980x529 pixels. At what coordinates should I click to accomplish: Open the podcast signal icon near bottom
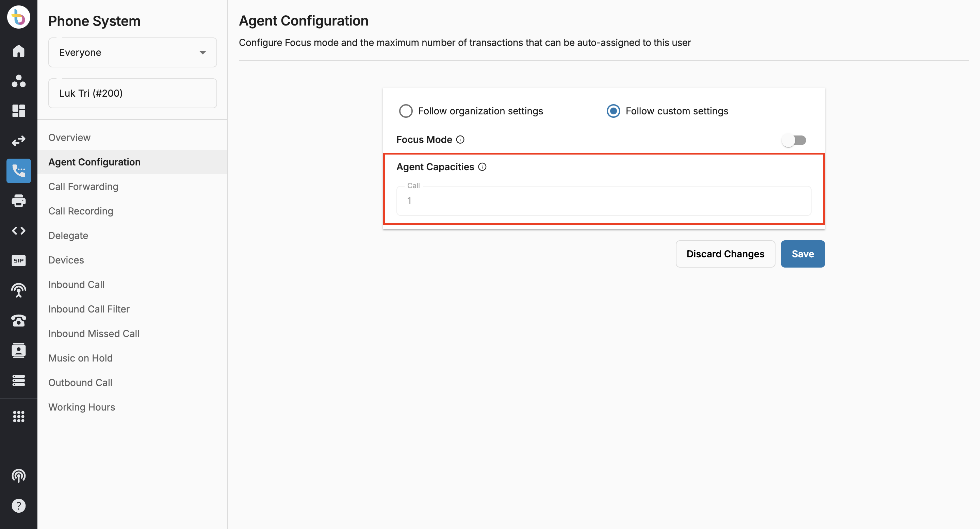point(18,476)
